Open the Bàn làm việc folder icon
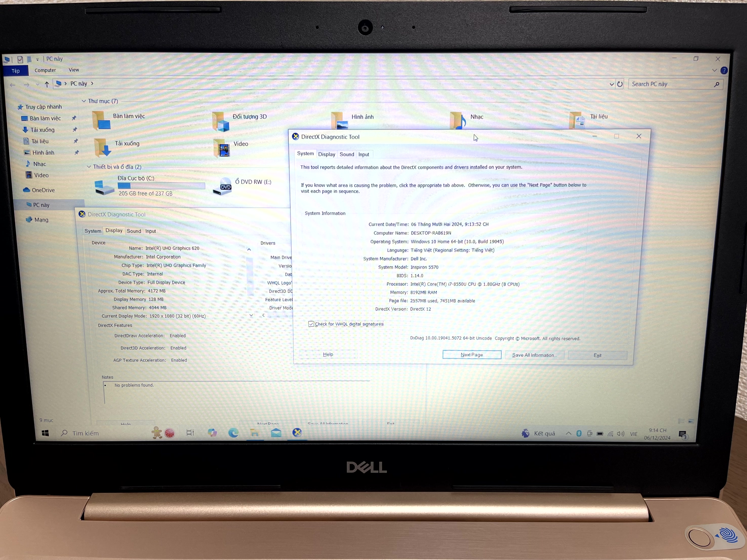The image size is (747, 560). 101,120
